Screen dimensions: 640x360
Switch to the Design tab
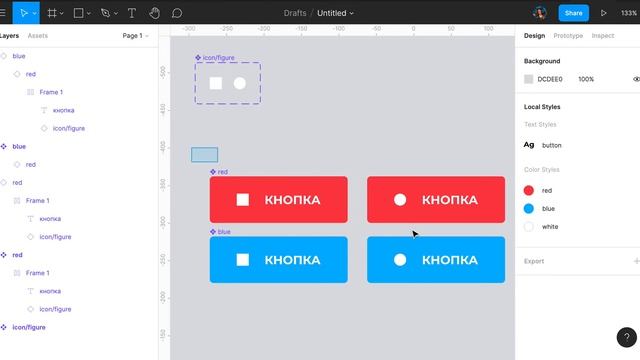pyautogui.click(x=534, y=36)
